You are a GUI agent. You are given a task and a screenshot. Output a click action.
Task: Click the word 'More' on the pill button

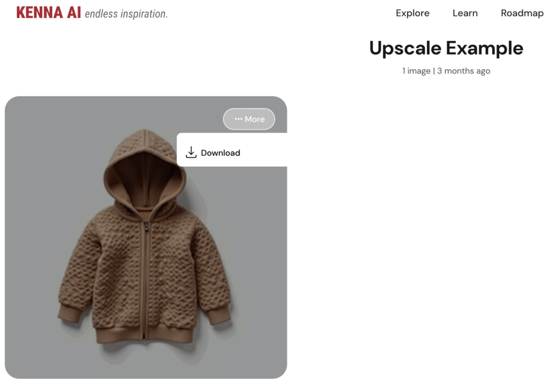[254, 119]
